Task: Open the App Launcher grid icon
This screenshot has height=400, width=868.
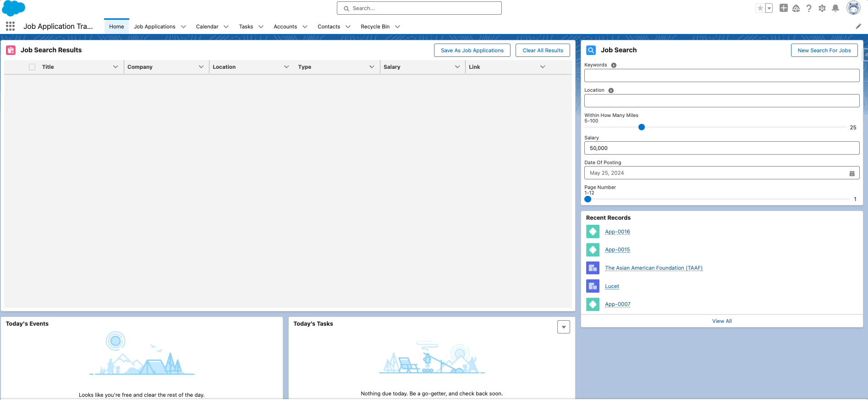Action: [10, 26]
